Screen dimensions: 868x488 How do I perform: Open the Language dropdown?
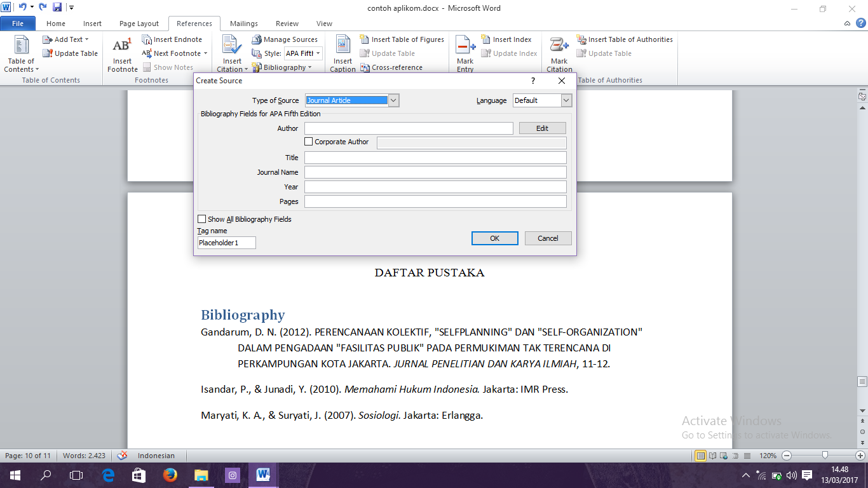click(566, 100)
